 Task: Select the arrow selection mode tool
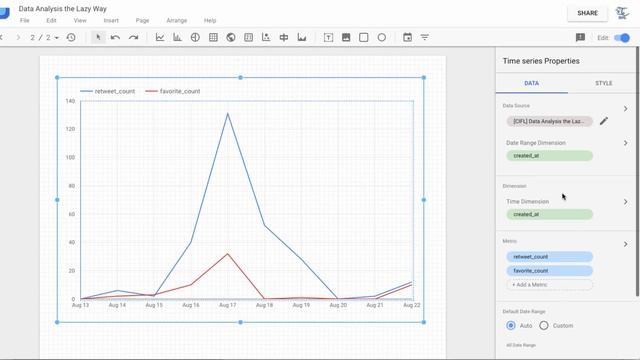coord(98,38)
